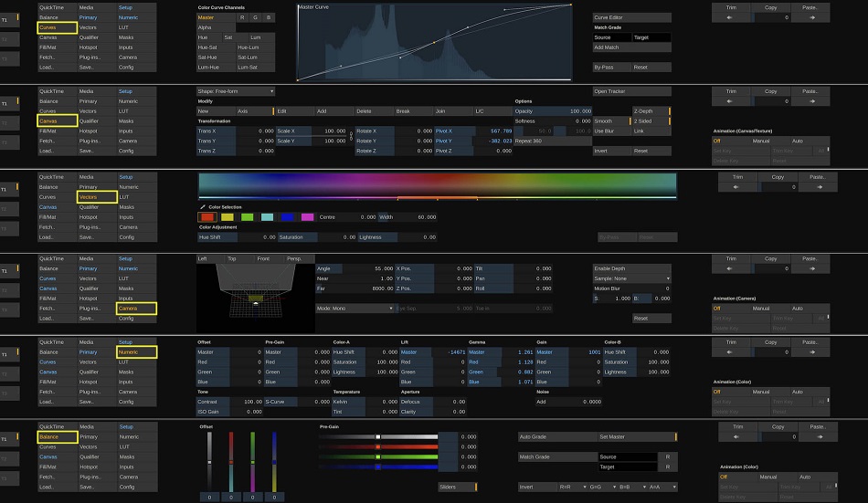Select the Hue-Sat curve channel
This screenshot has width=868, height=503.
pyautogui.click(x=216, y=47)
